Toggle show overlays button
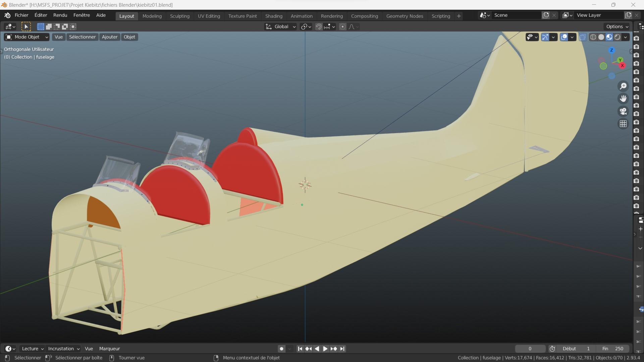This screenshot has width=644, height=362. (x=564, y=37)
